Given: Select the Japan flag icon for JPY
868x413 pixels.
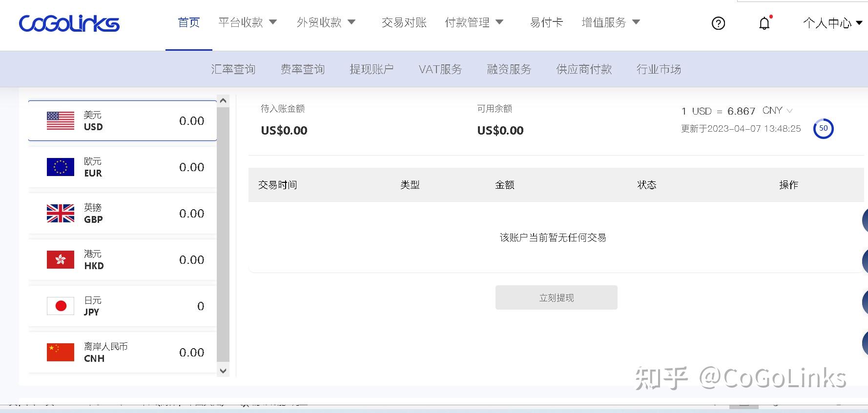Looking at the screenshot, I should [x=60, y=306].
